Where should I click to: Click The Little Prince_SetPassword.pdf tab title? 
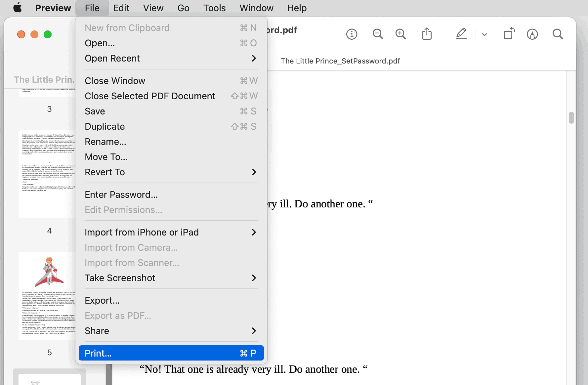coord(340,61)
